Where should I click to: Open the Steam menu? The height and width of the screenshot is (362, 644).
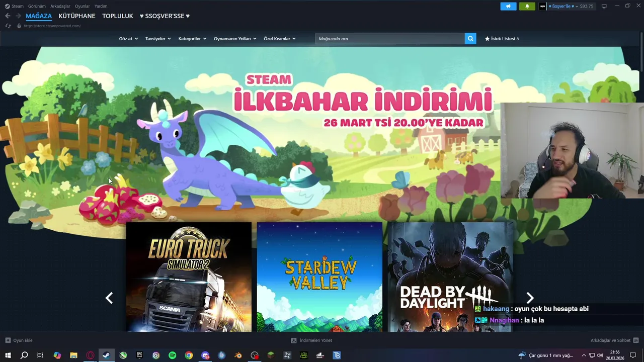pyautogui.click(x=14, y=6)
